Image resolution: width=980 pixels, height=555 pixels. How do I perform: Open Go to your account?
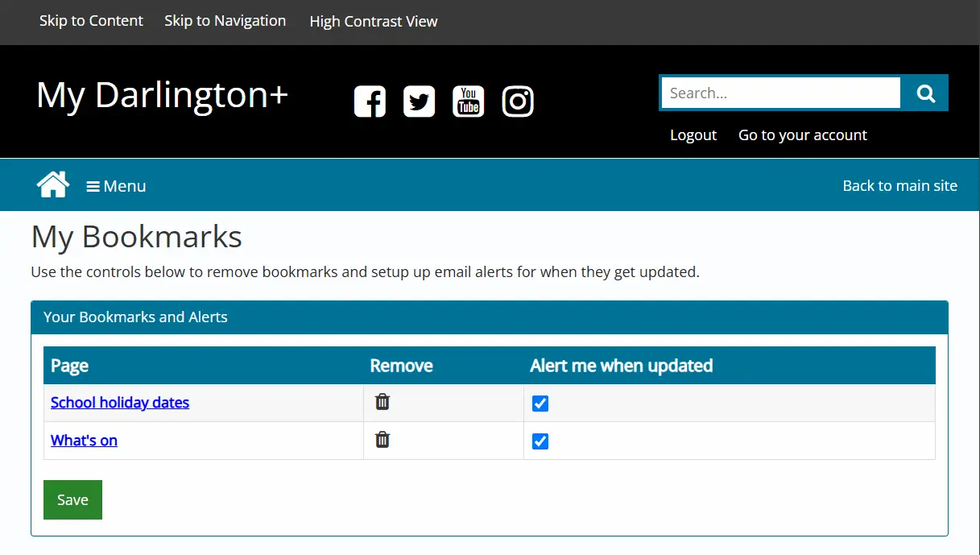pyautogui.click(x=803, y=135)
